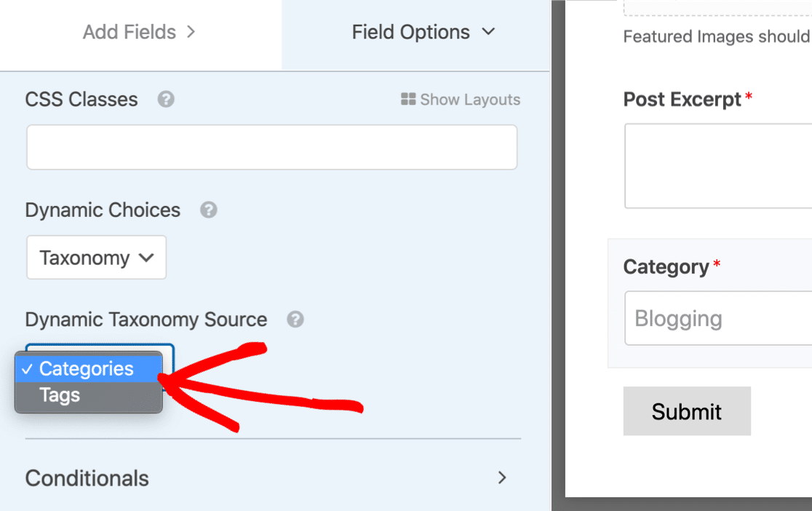Select the Category field label

666,267
